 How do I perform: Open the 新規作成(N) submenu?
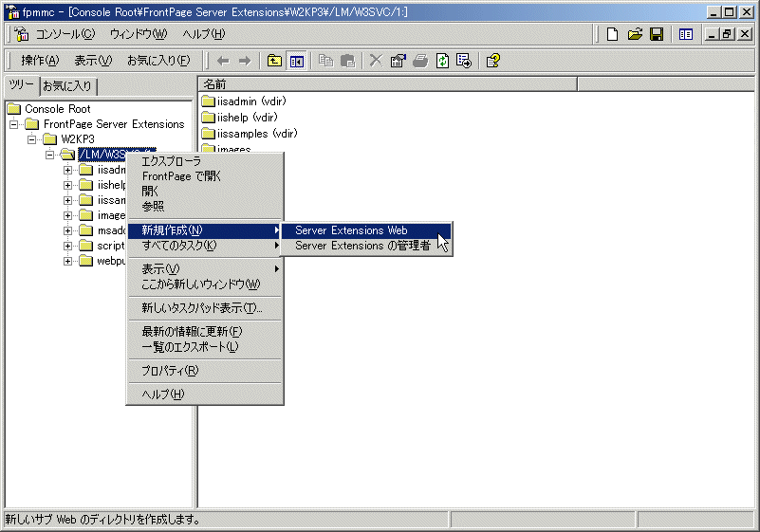coord(205,230)
